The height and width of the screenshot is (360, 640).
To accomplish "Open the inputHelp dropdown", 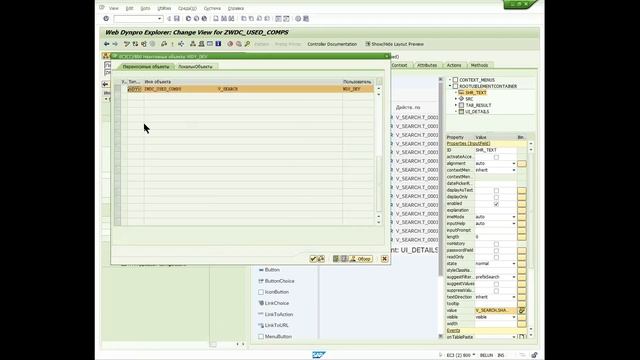I will tap(514, 224).
